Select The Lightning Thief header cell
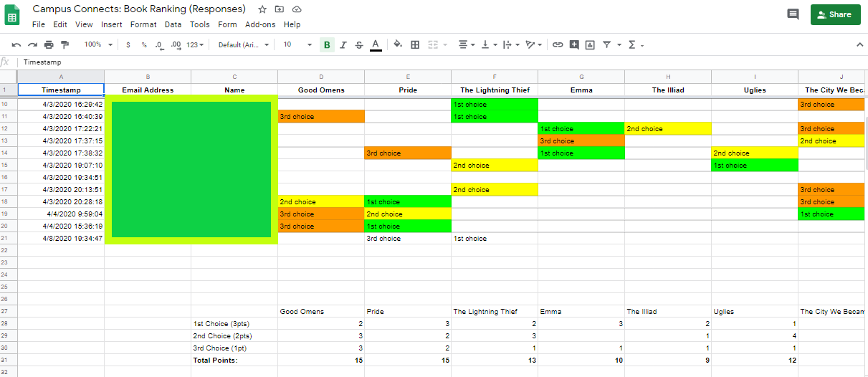The image size is (868, 377). pos(495,90)
